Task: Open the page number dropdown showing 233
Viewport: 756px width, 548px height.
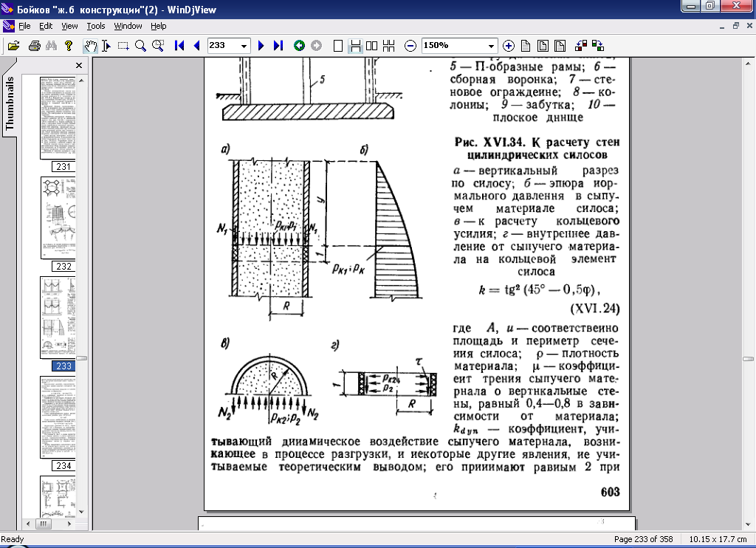Action: click(x=244, y=46)
